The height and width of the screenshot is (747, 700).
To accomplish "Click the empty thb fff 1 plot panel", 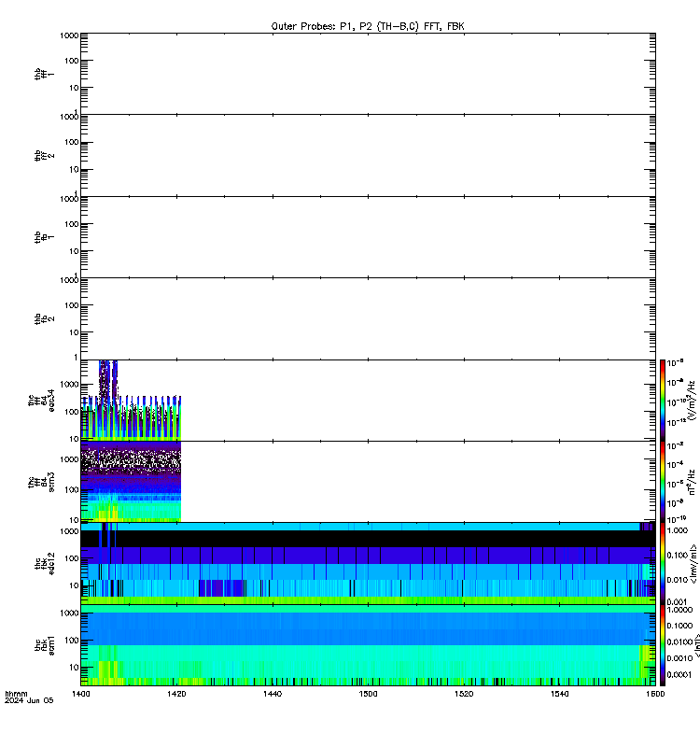I will coord(368,74).
